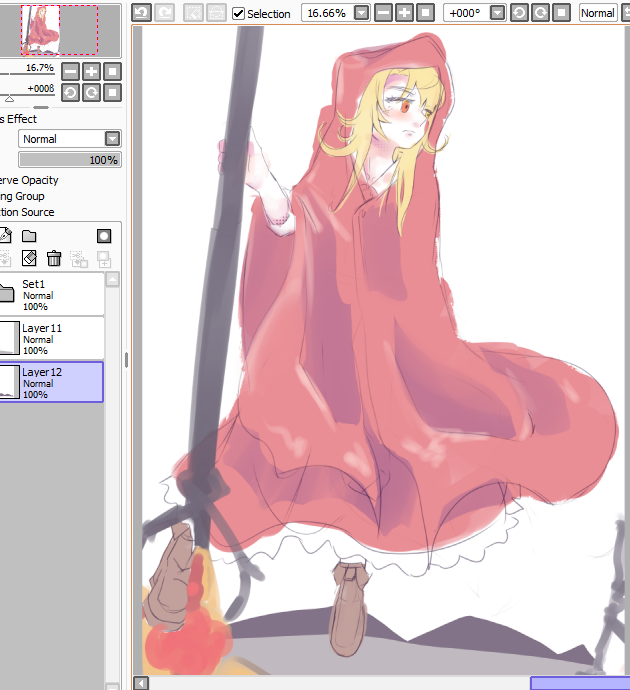
Task: Click the canvas horizontal scrollbar left arrow
Action: [141, 683]
